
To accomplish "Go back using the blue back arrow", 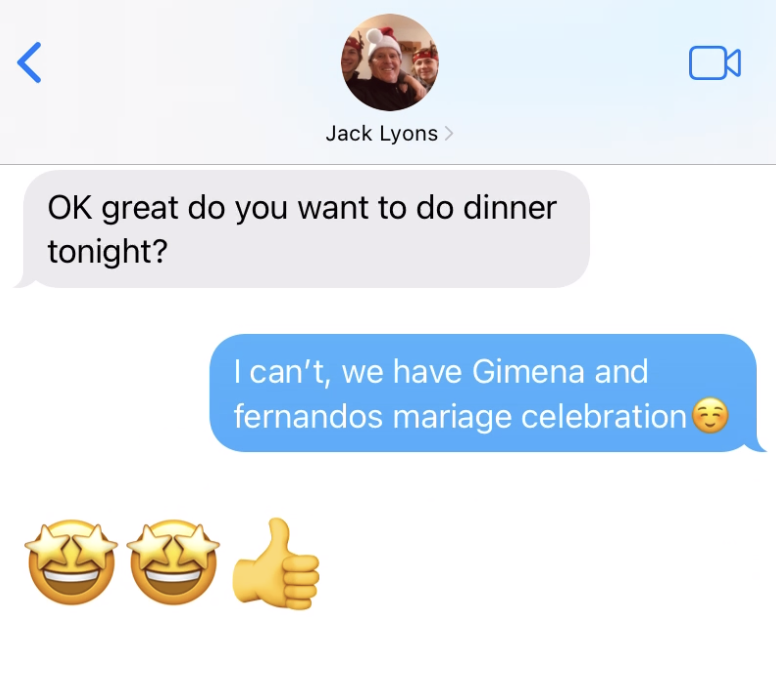I will [29, 62].
